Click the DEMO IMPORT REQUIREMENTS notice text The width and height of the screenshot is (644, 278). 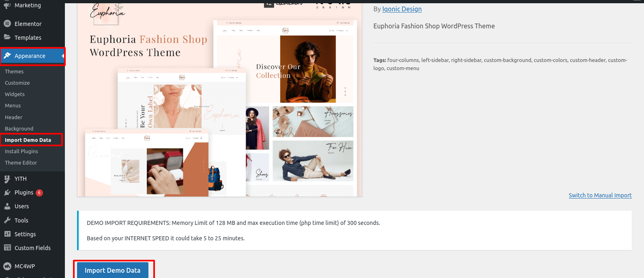233,223
